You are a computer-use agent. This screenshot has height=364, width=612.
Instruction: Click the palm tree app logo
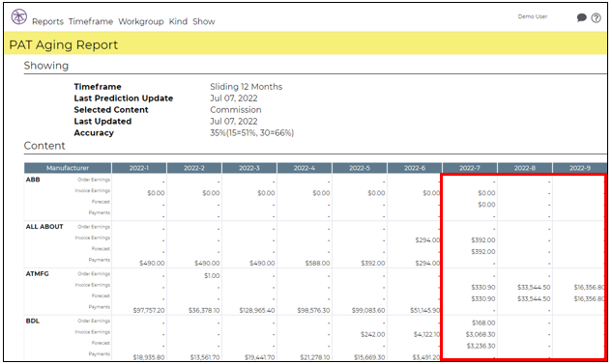[x=18, y=17]
